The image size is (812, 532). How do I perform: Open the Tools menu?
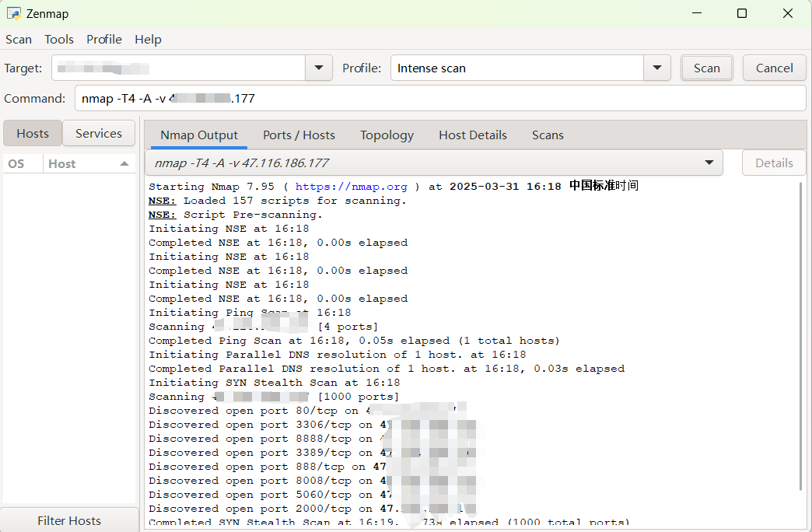tap(59, 39)
